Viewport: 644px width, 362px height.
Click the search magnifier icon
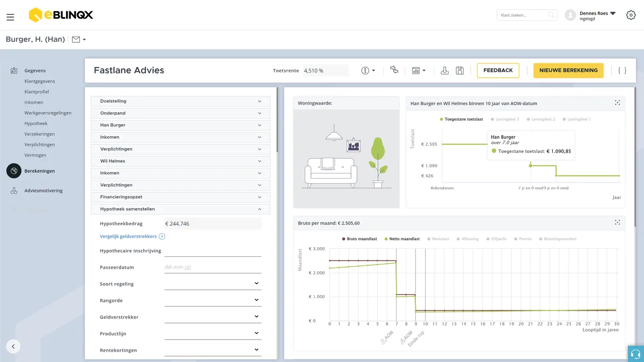tap(551, 16)
